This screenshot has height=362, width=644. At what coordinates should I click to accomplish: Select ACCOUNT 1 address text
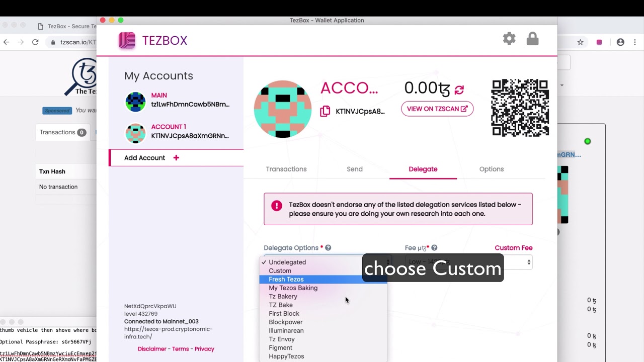pos(190,136)
